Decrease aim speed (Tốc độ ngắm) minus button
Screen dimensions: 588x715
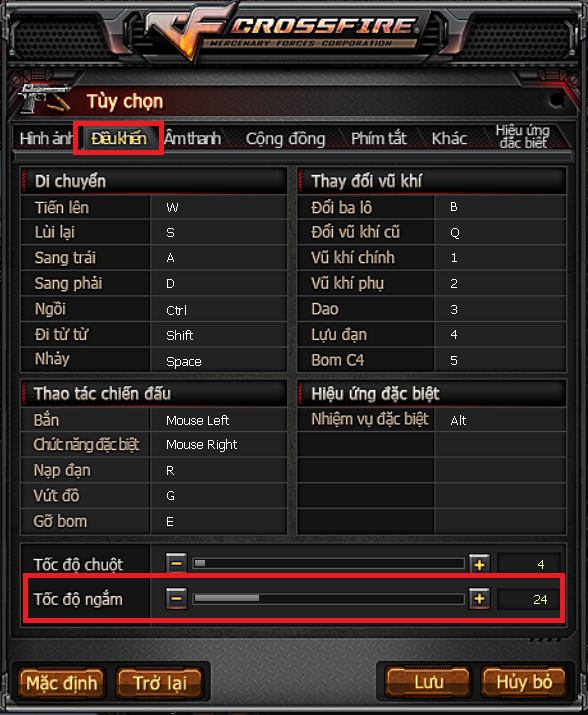[x=177, y=598]
